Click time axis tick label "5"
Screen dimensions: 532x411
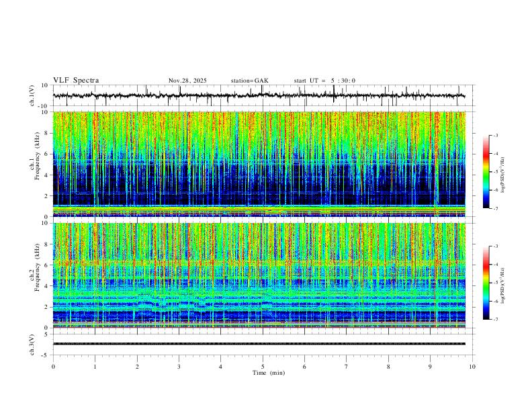pos(263,367)
